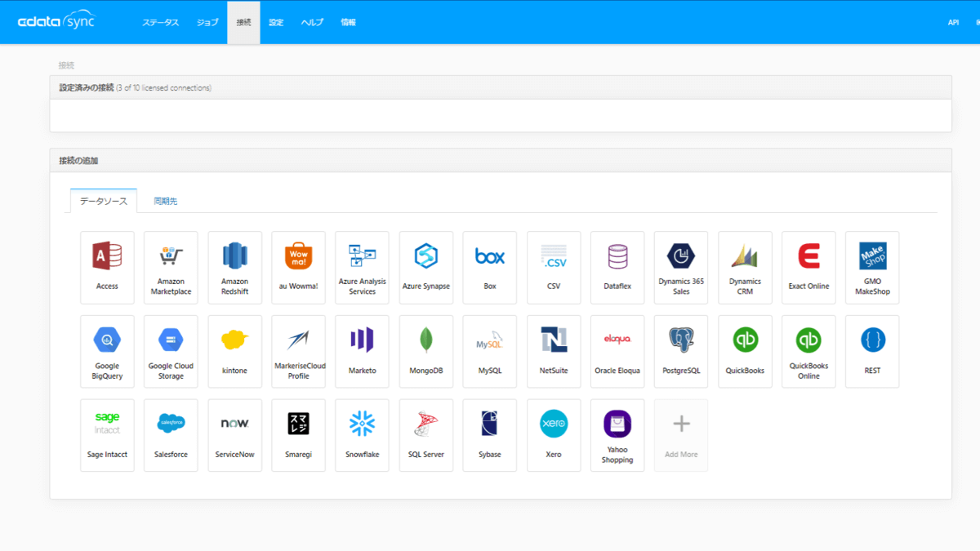Screen dimensions: 980x551
Task: Choose Dynamics 365 Sales connector
Action: 681,268
